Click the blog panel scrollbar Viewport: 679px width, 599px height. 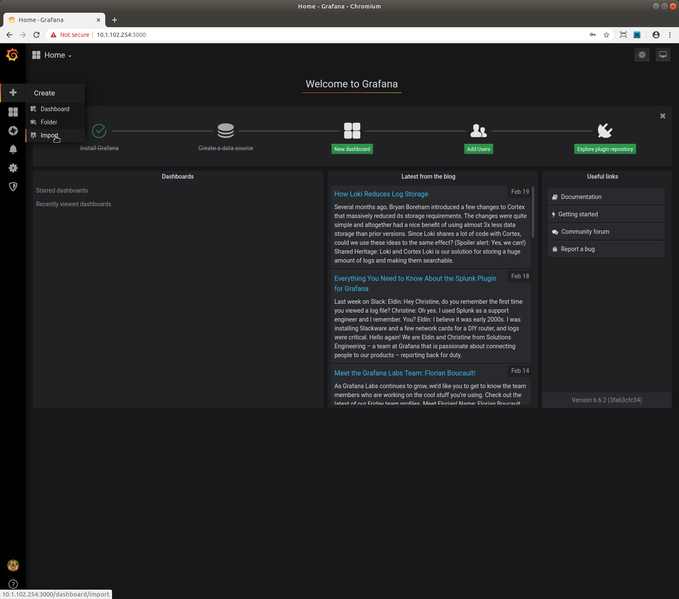533,212
